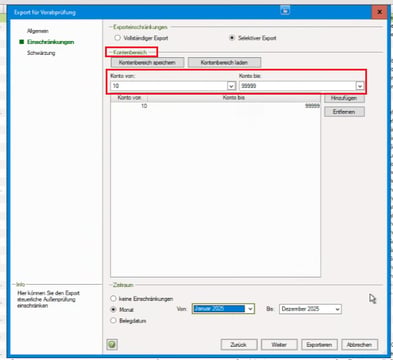Select the Belegdatum radio button
The image size is (393, 360).
(113, 320)
